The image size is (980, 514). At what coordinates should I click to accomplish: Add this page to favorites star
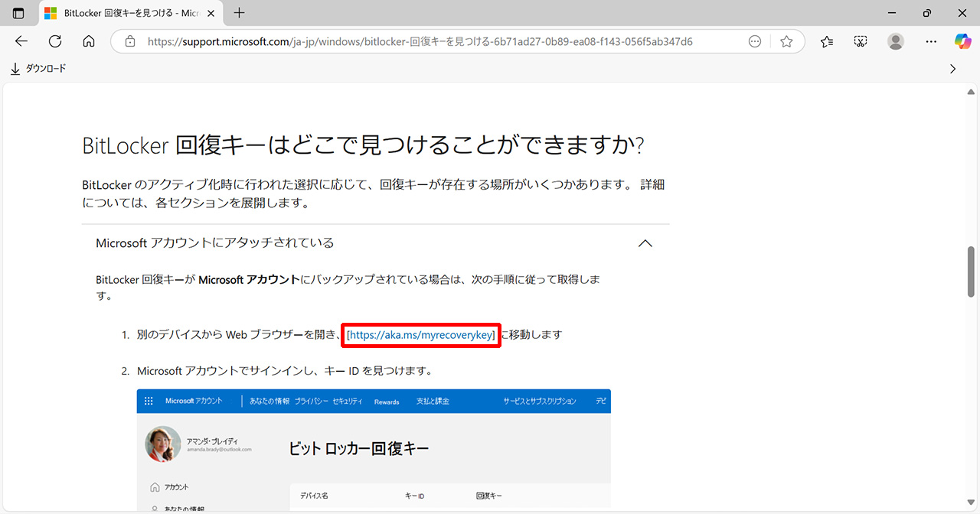[x=786, y=41]
